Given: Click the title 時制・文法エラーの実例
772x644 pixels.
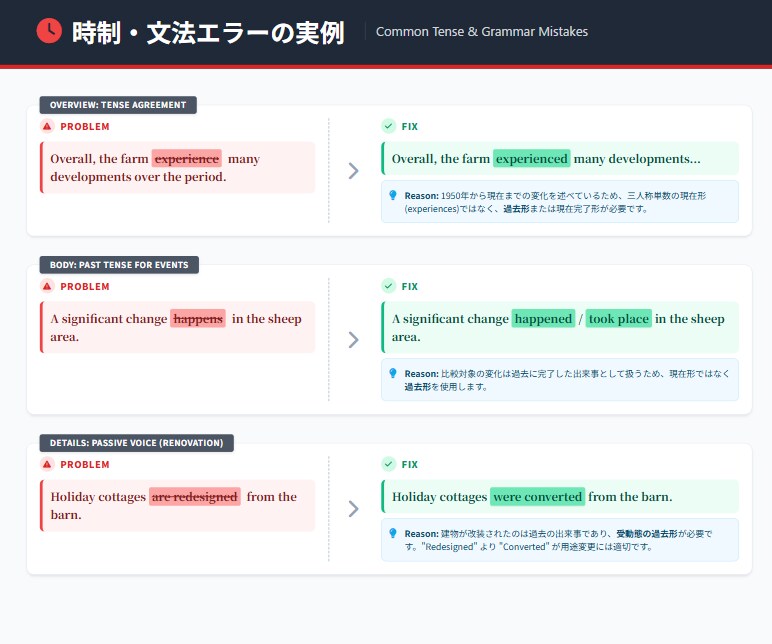Looking at the screenshot, I should coord(208,32).
